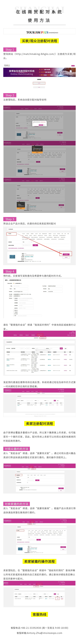Select the red-outlined 我发起的预约 sub-tab
The image size is (79, 644).
tap(43, 338)
